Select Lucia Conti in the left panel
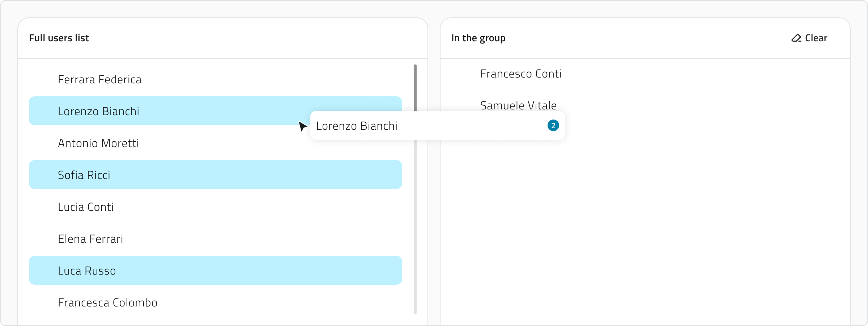Screen dimensions: 868x326 86,206
